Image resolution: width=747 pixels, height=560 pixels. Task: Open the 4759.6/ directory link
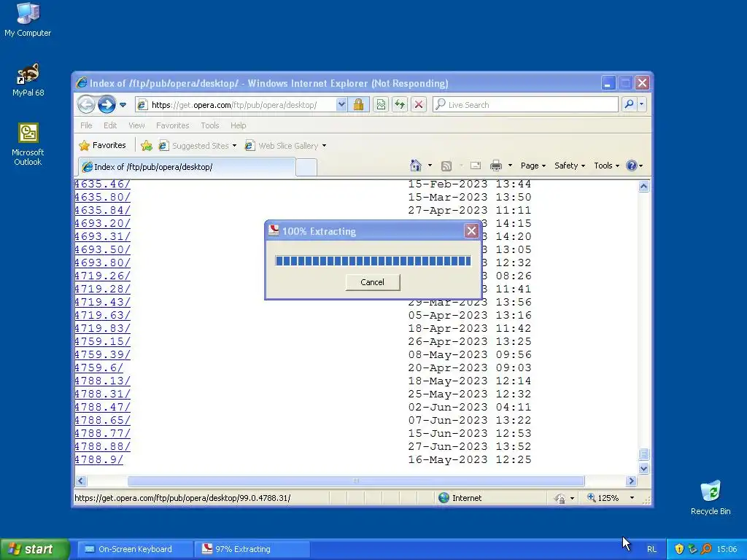(98, 367)
